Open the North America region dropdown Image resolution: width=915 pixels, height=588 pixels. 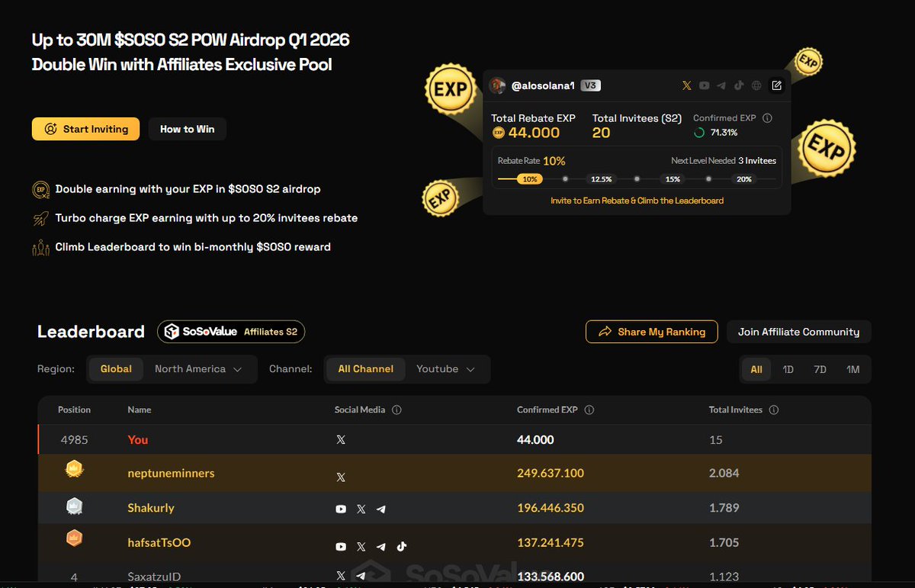198,369
